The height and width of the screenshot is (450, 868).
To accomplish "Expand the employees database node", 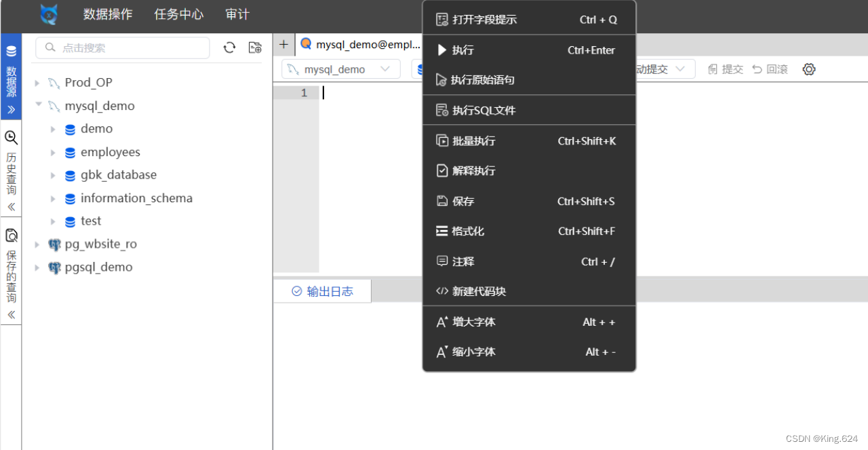I will [x=53, y=153].
